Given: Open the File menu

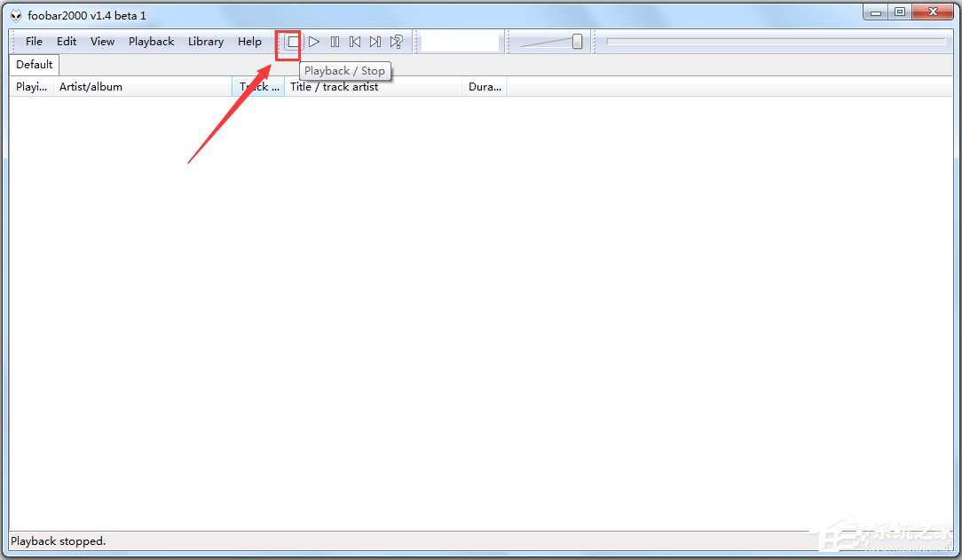Looking at the screenshot, I should click(x=33, y=41).
